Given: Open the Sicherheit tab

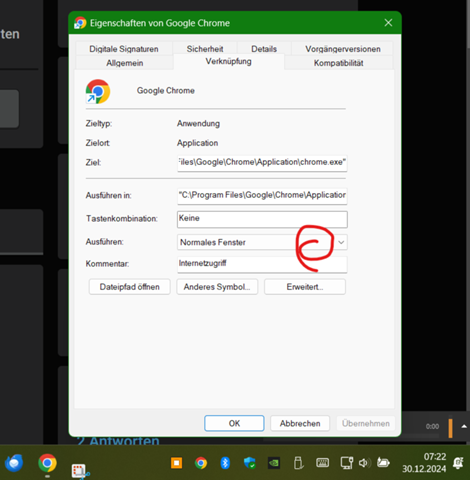Looking at the screenshot, I should click(205, 49).
